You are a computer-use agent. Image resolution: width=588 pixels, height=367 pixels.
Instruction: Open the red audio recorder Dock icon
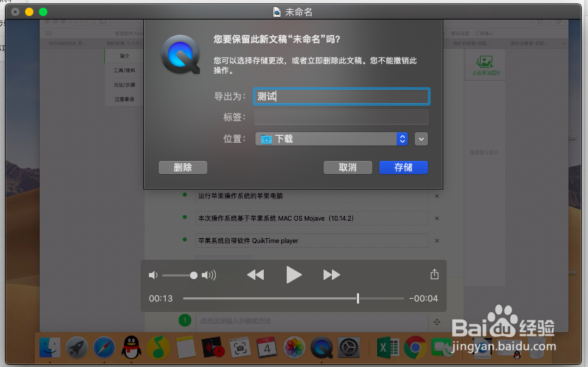213,347
